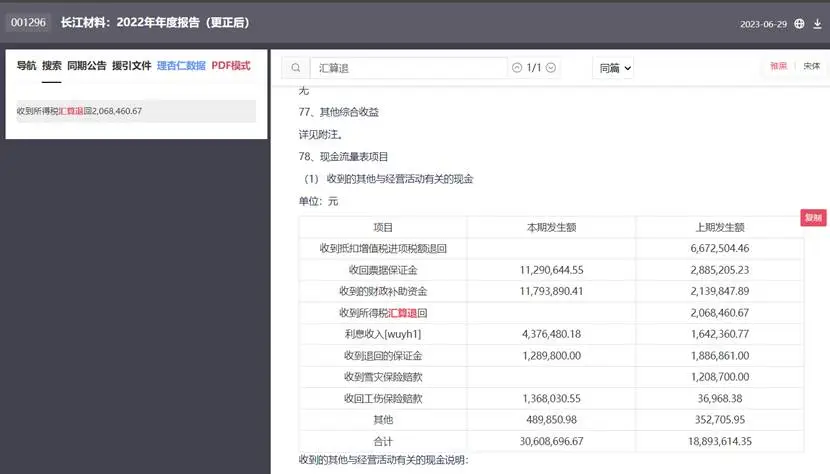Click value 2,139,847.89
The height and width of the screenshot is (474, 830).
pos(719,291)
